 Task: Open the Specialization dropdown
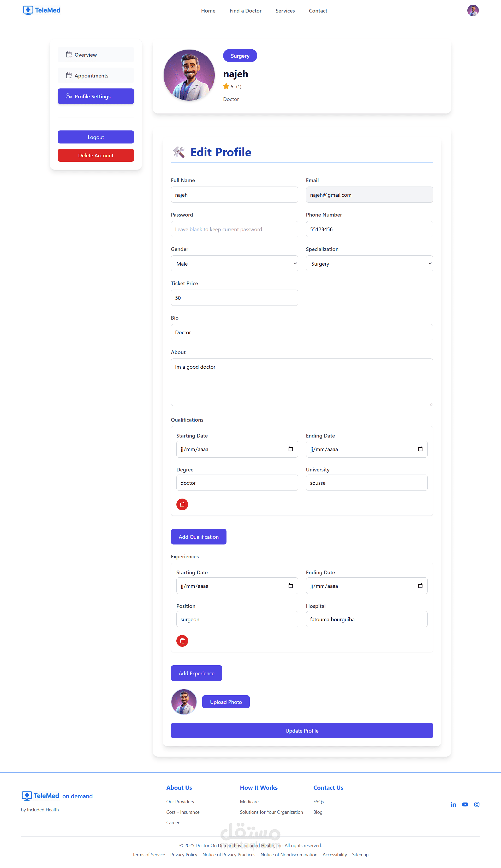(369, 264)
